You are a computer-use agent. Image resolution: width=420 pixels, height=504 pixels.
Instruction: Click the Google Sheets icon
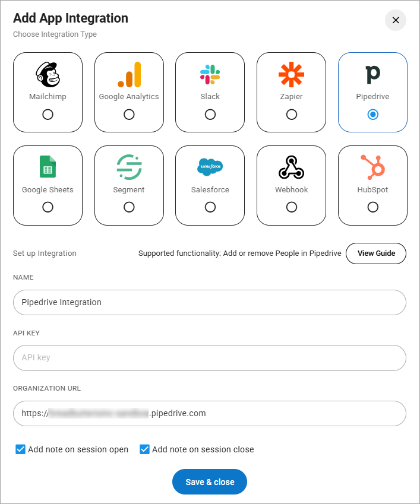[48, 167]
